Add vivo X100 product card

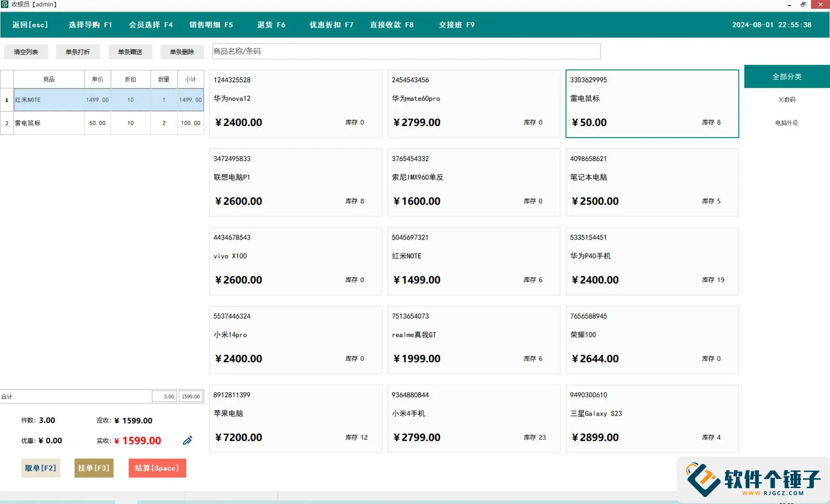tap(295, 261)
